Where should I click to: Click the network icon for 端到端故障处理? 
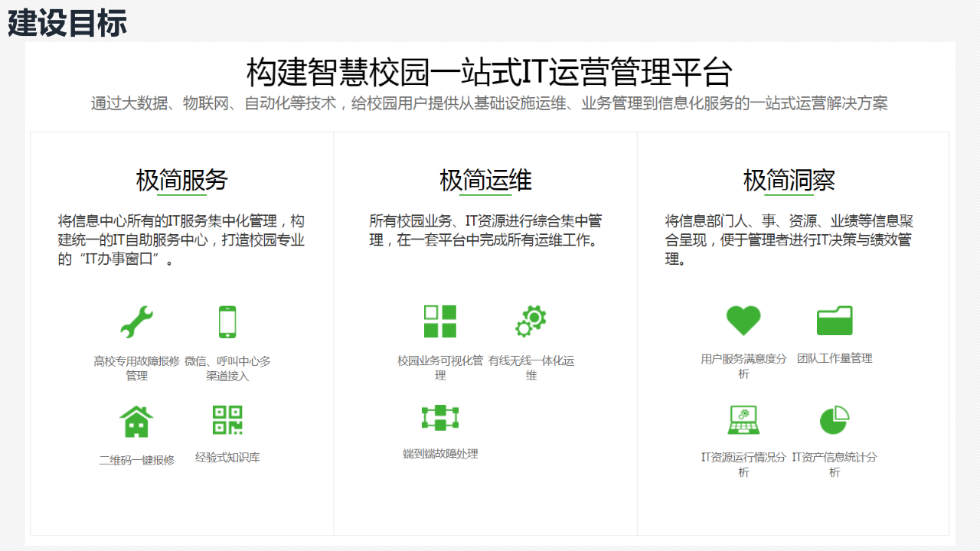click(x=440, y=419)
